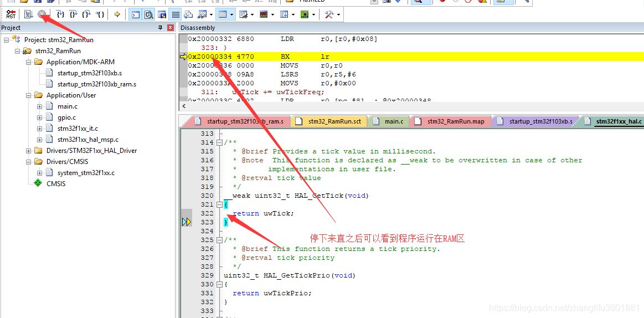Open the Toolbox icon
The height and width of the screenshot is (318, 644).
[x=329, y=15]
